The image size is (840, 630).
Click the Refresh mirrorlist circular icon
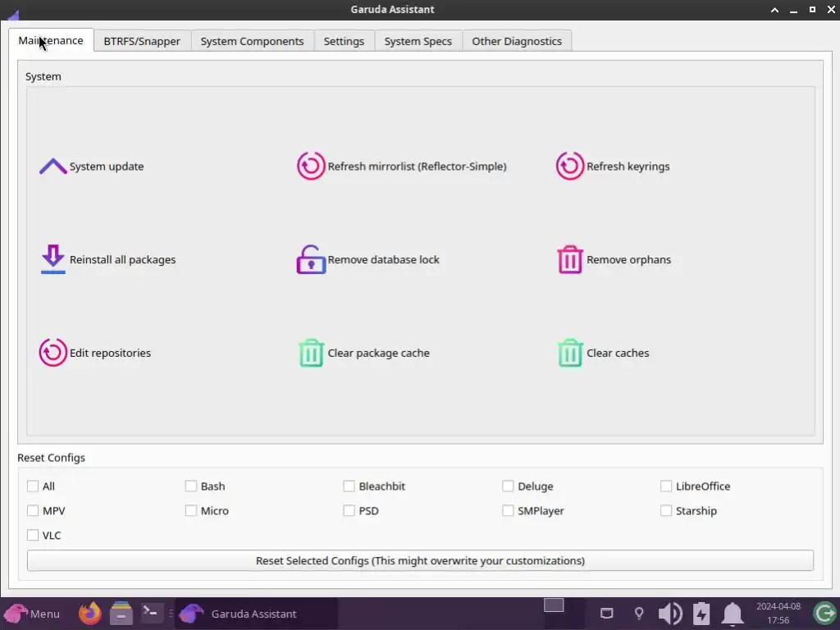point(311,166)
